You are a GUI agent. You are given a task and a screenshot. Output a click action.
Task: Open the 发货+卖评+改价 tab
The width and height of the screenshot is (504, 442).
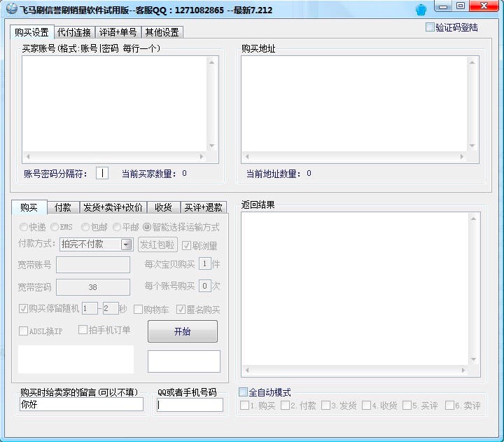[113, 207]
